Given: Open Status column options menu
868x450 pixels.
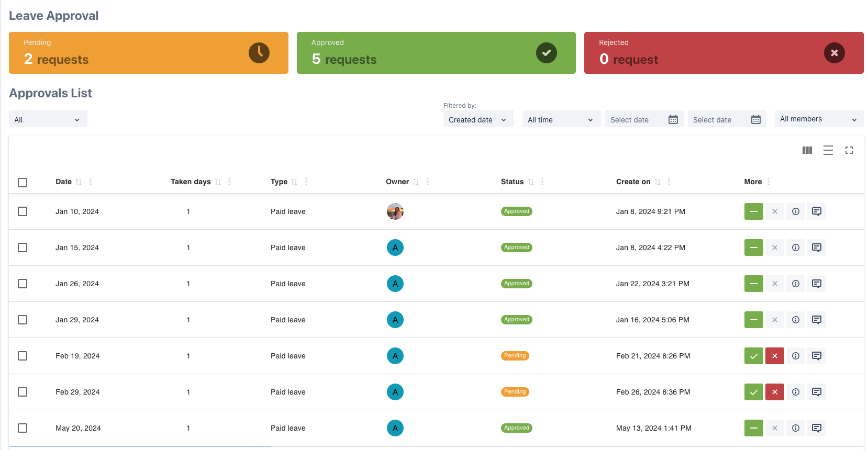Looking at the screenshot, I should coord(542,182).
